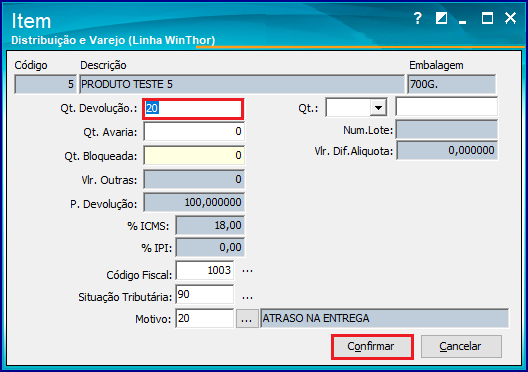Edit the Código Fiscal field
The height and width of the screenshot is (372, 528).
click(x=205, y=270)
